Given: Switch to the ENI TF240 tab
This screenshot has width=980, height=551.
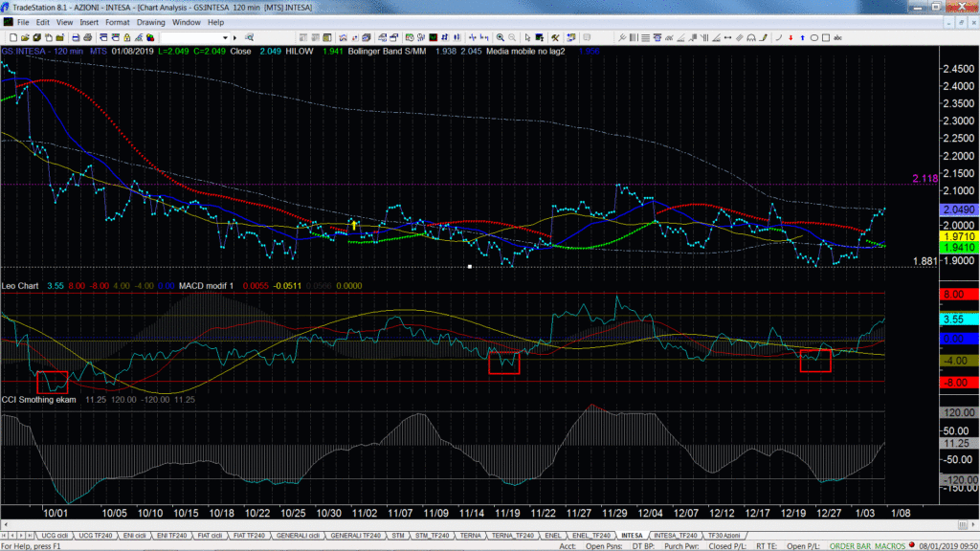Looking at the screenshot, I should tap(171, 536).
